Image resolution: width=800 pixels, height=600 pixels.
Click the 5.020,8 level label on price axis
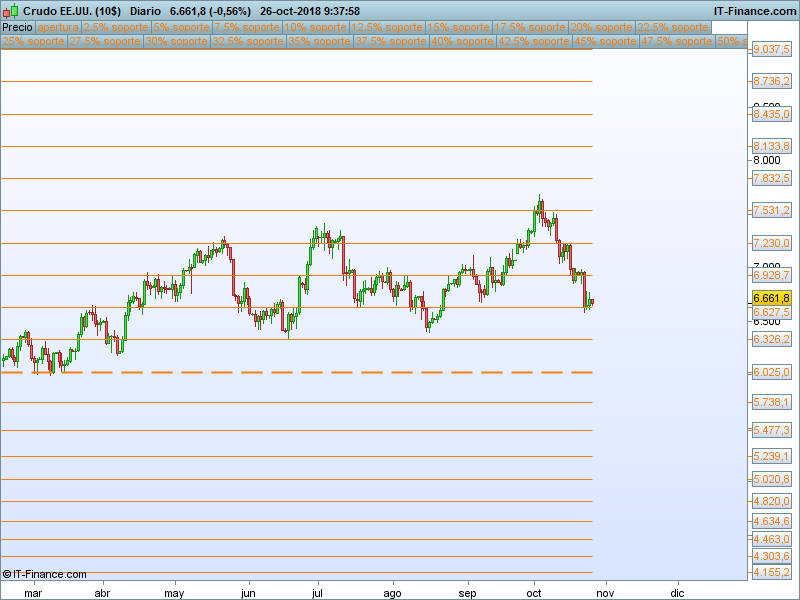tap(771, 480)
